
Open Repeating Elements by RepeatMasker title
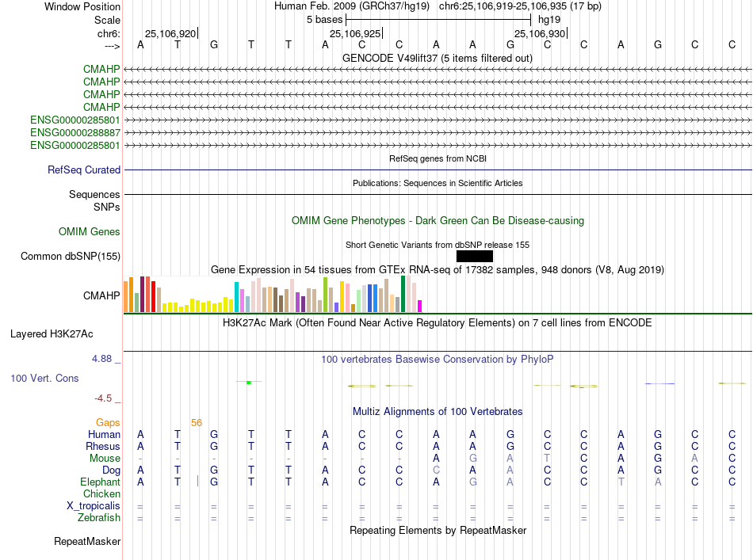coord(438,530)
